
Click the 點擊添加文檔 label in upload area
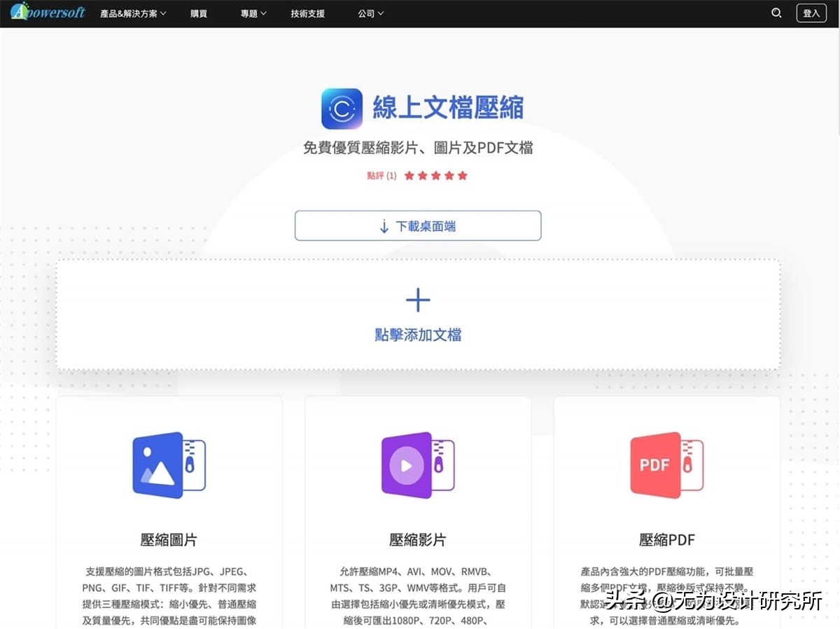click(418, 335)
